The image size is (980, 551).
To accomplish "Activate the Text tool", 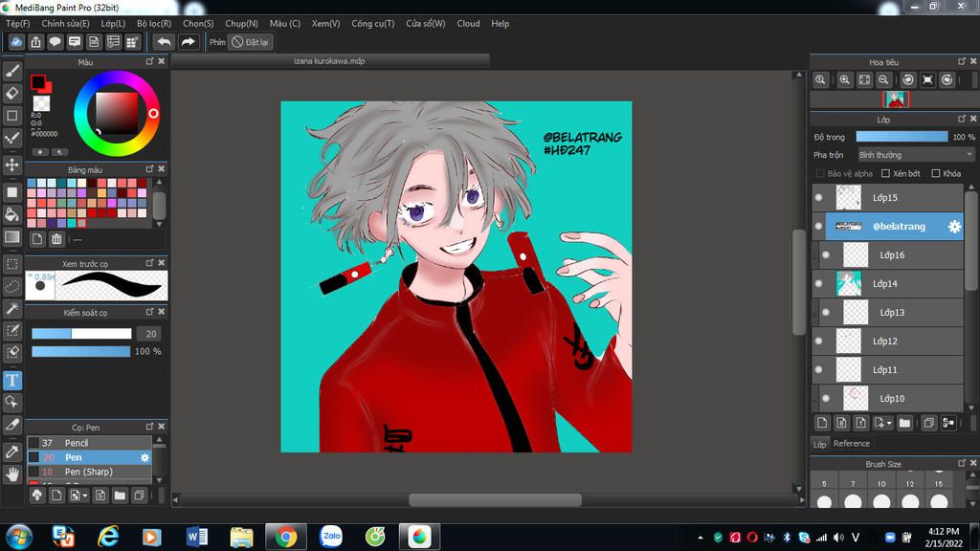I will click(11, 380).
